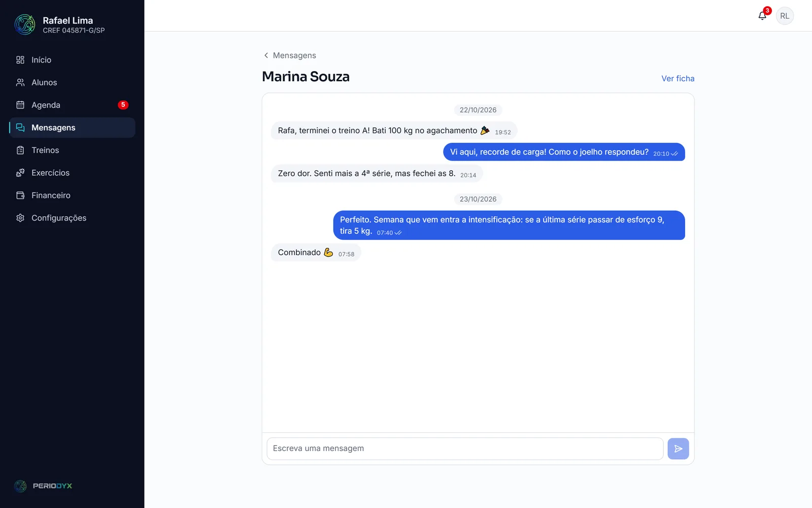Click the read receipt checkmarks next to 07:40

[398, 233]
